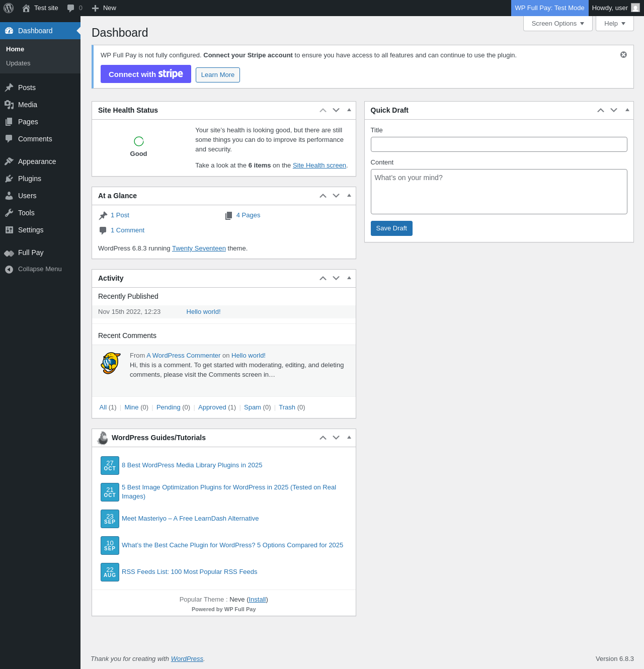The image size is (644, 669).
Task: Toggle the At a Glance panel
Action: (x=349, y=196)
